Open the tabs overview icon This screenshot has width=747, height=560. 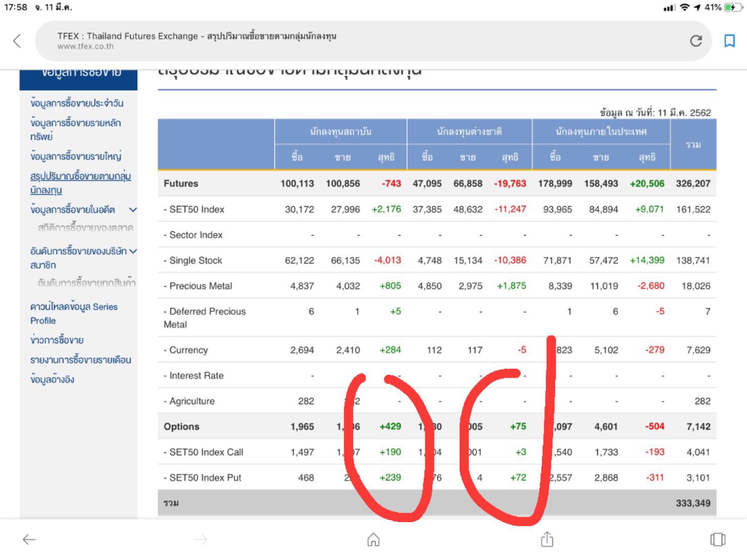(x=717, y=539)
